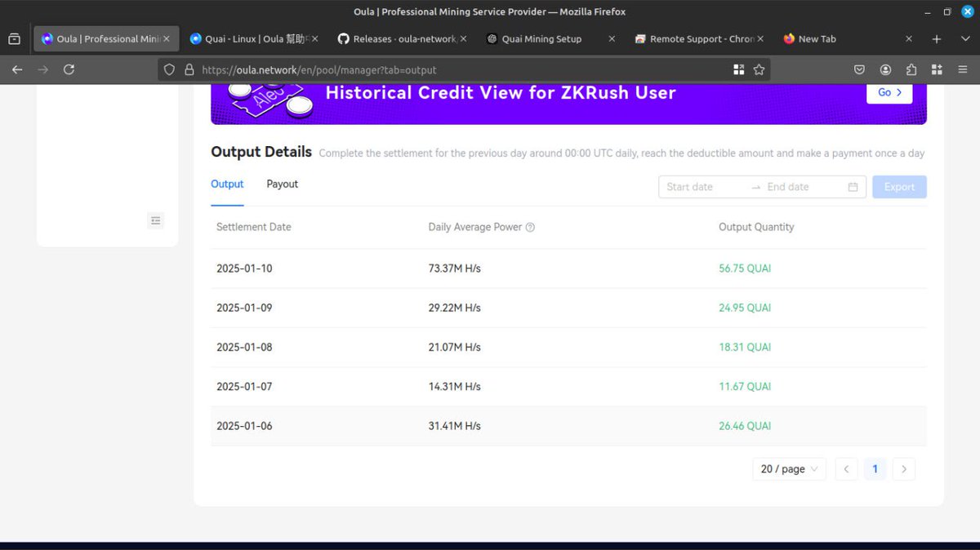Click the 26.46 QUAI output value
This screenshot has height=550, width=980.
745,426
